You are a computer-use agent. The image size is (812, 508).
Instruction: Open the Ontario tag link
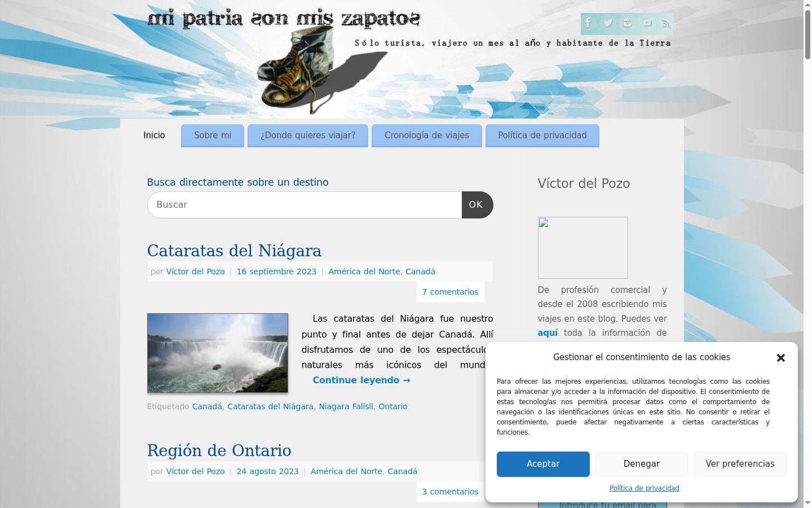coord(392,406)
